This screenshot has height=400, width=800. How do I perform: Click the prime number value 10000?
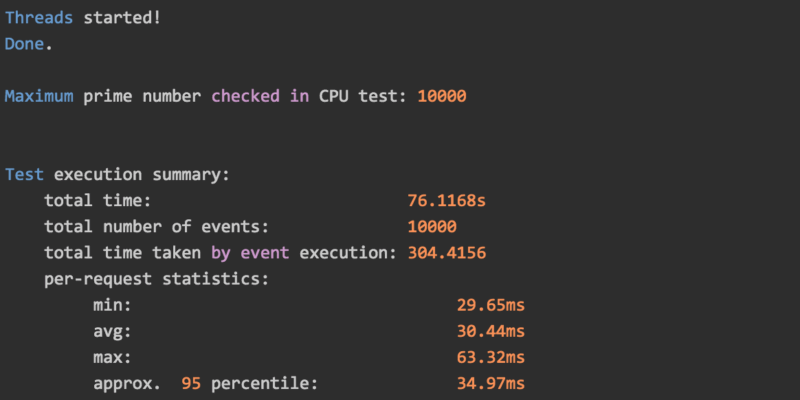[441, 97]
